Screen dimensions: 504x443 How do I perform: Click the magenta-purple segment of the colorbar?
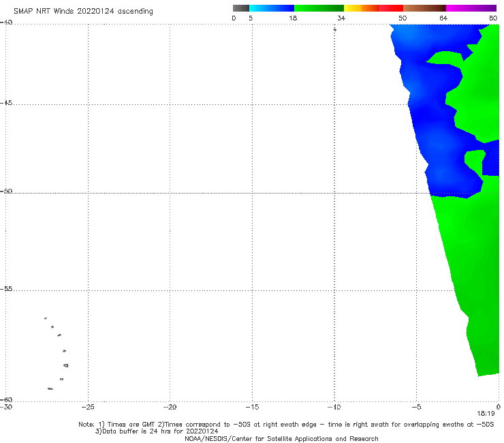(471, 8)
